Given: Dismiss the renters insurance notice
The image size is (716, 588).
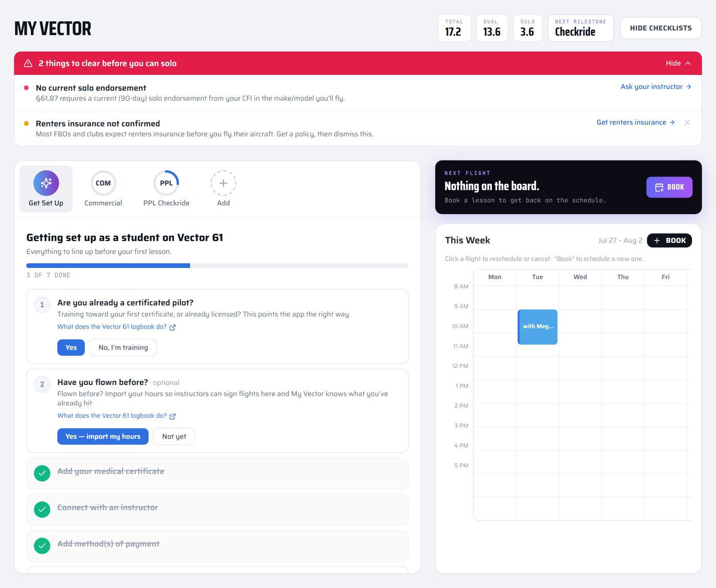Looking at the screenshot, I should pyautogui.click(x=687, y=122).
